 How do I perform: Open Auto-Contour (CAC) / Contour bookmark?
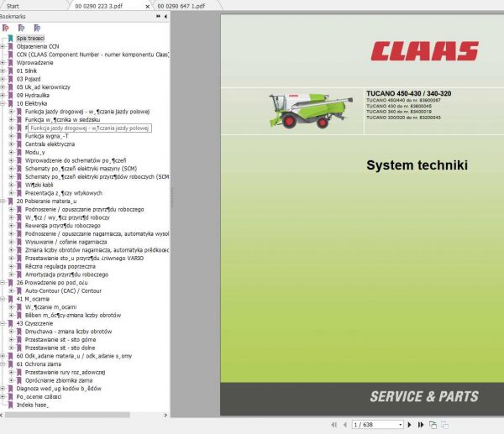(x=63, y=290)
